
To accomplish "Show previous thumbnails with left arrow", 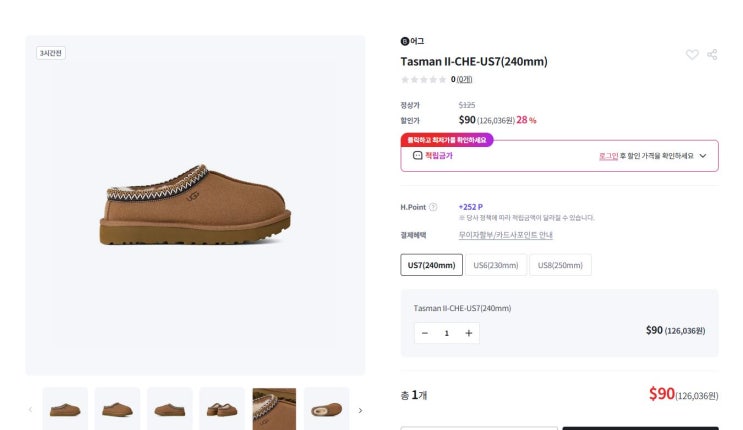I will pos(30,410).
